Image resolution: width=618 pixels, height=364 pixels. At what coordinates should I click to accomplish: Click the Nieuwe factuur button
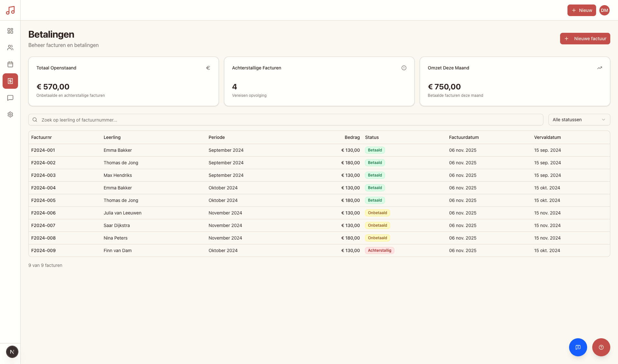[x=585, y=39]
